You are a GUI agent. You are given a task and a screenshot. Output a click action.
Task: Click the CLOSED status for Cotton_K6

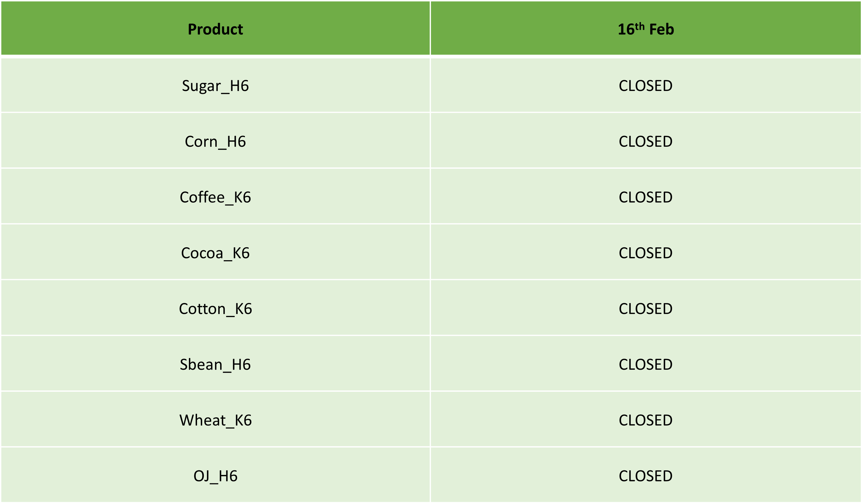(x=646, y=309)
